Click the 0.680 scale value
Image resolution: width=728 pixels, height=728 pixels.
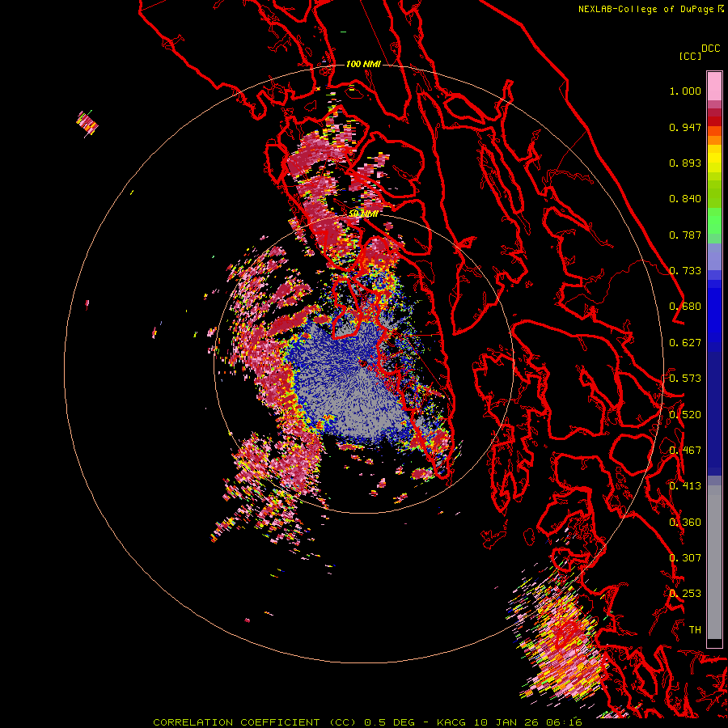685,307
